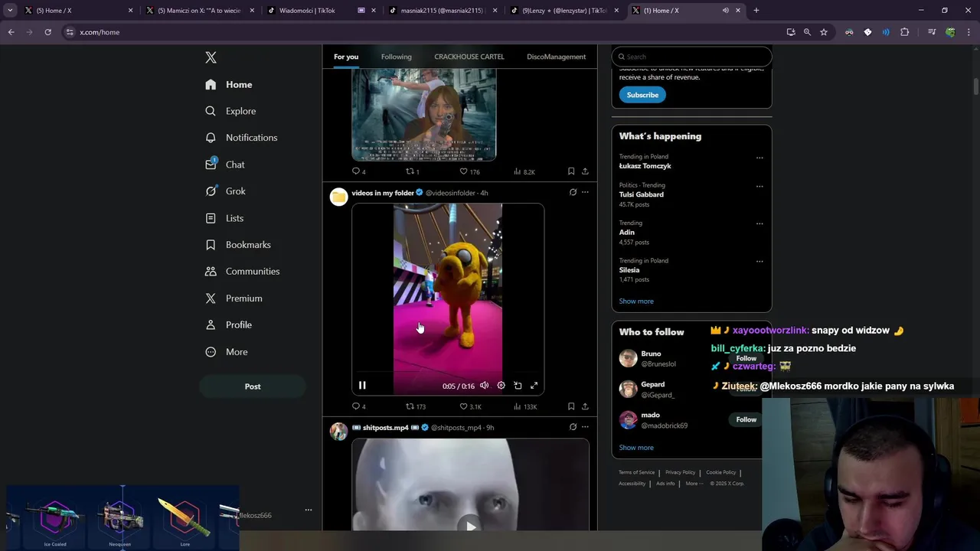Screen dimensions: 980x551
Task: Switch to CRACKHOUSE CARTEL tab
Action: click(469, 57)
